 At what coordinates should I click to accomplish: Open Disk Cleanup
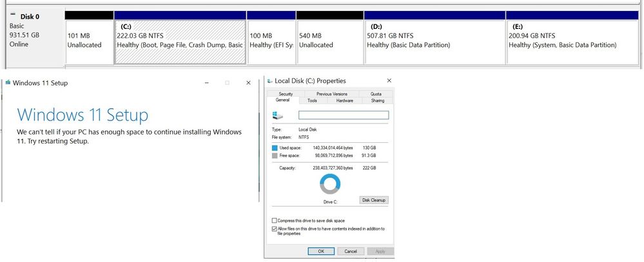click(x=374, y=200)
